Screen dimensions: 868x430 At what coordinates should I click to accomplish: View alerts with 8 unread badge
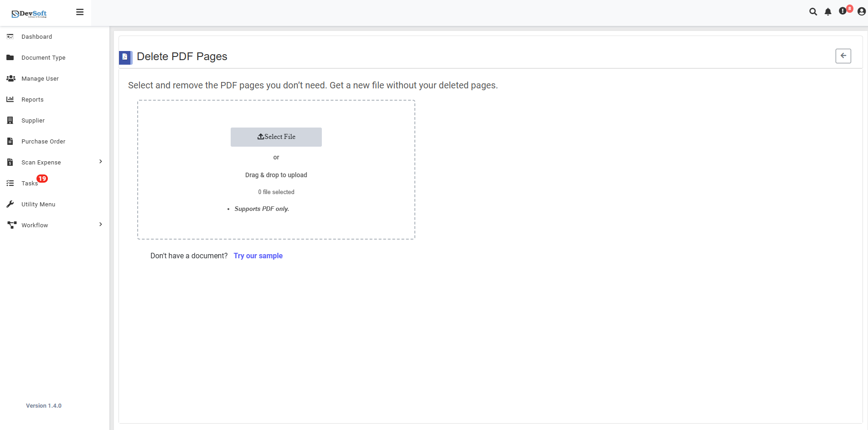pos(843,12)
